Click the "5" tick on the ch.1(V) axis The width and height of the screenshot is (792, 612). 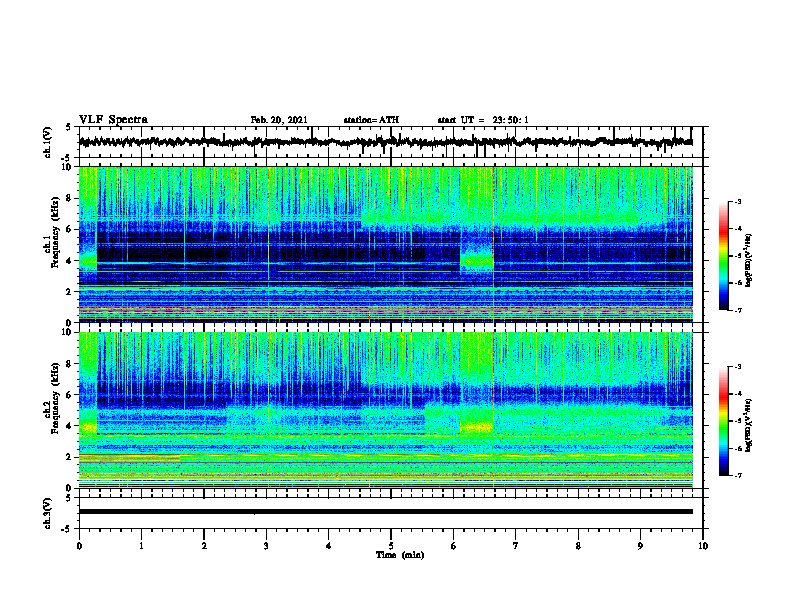(x=68, y=127)
